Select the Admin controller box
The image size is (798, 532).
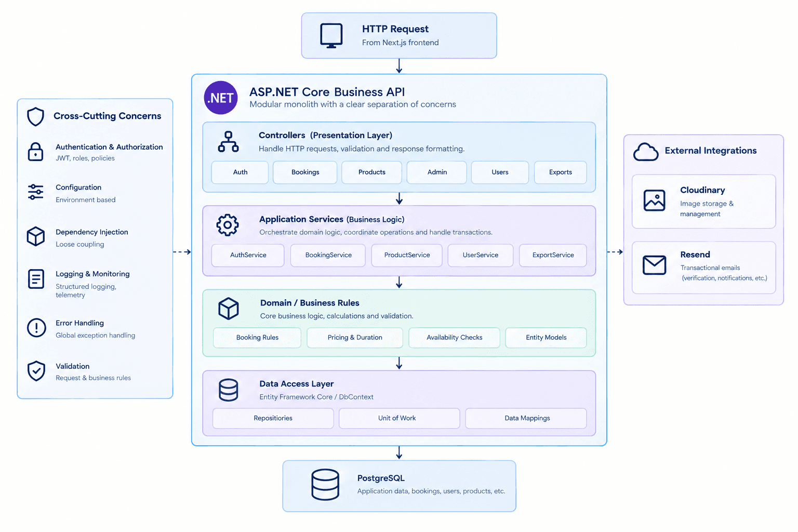437,172
